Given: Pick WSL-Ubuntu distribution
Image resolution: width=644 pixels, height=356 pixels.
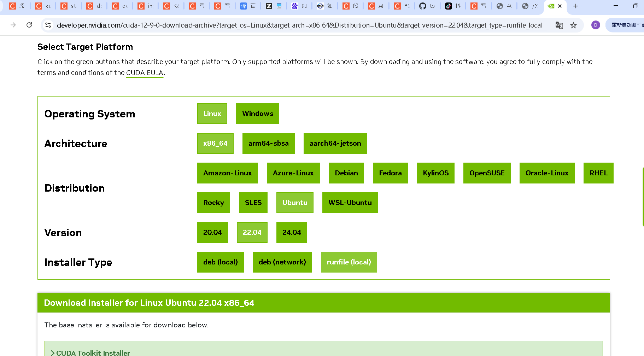Looking at the screenshot, I should tap(350, 203).
